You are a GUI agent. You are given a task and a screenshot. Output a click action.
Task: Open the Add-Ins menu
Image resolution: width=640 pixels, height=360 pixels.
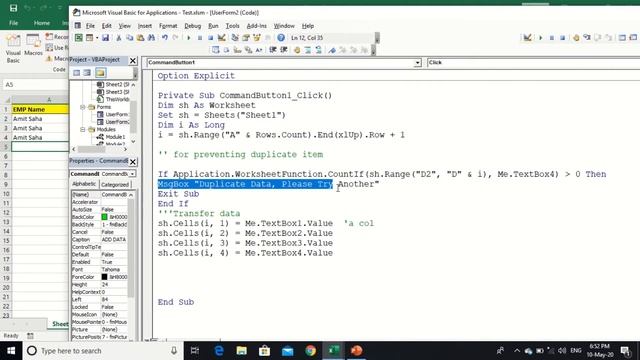click(x=256, y=26)
